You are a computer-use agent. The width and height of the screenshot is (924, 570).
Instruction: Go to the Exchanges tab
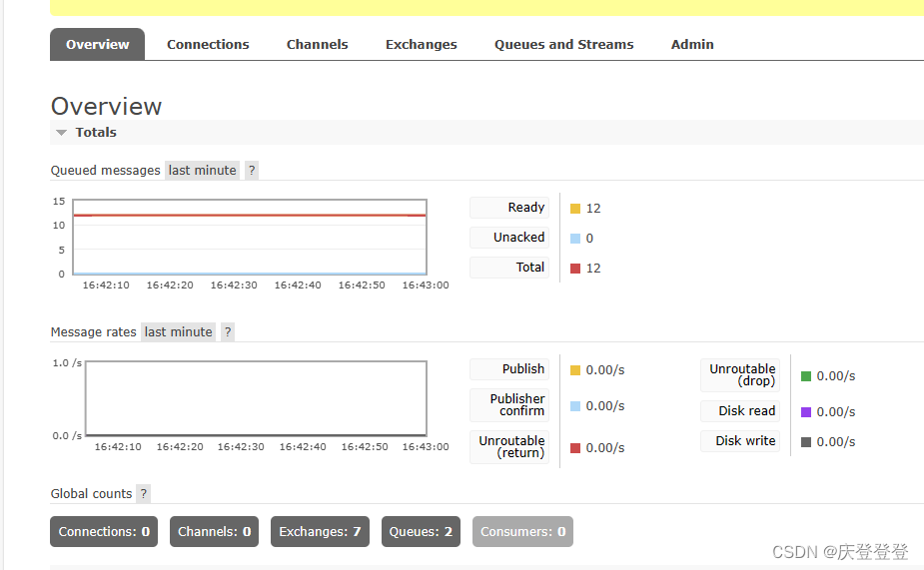pyautogui.click(x=422, y=44)
